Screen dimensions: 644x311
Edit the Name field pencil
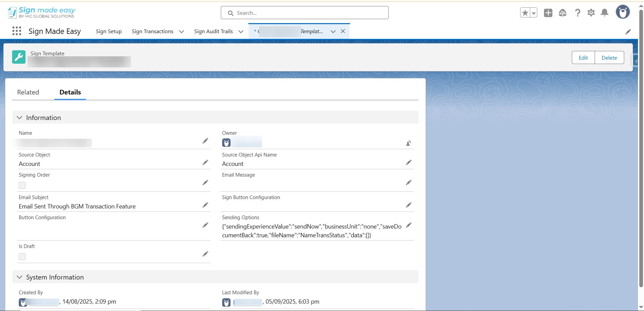click(x=205, y=141)
